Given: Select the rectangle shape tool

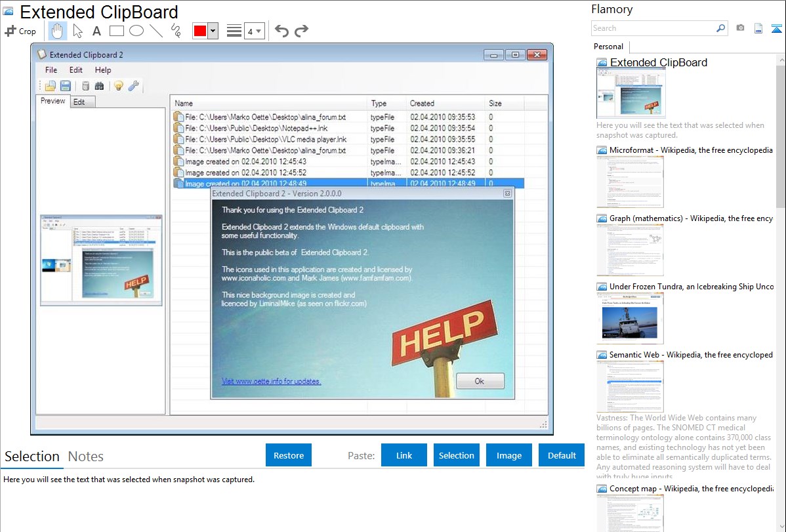Looking at the screenshot, I should 116,31.
